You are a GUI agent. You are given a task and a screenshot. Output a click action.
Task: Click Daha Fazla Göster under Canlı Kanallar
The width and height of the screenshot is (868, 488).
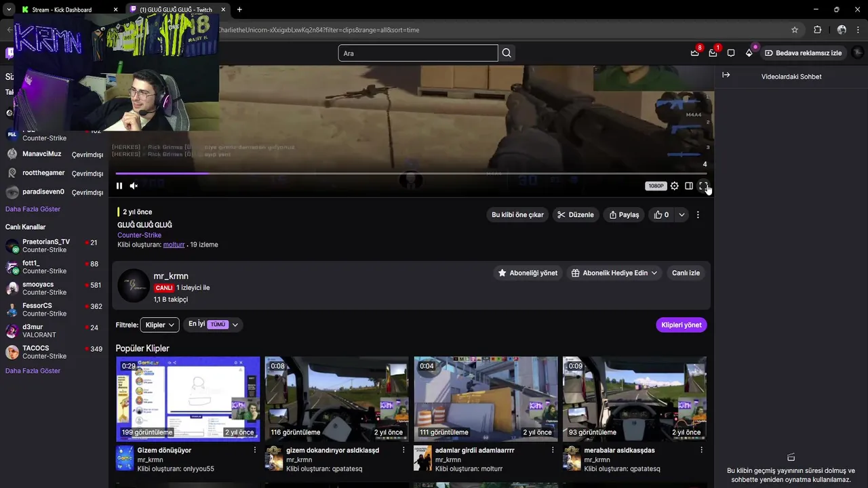[x=33, y=371]
